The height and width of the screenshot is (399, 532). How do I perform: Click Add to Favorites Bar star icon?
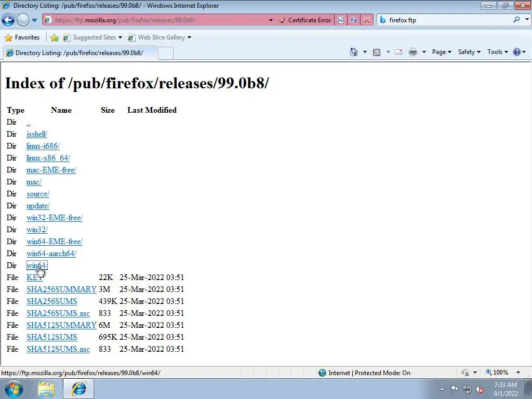click(x=54, y=37)
